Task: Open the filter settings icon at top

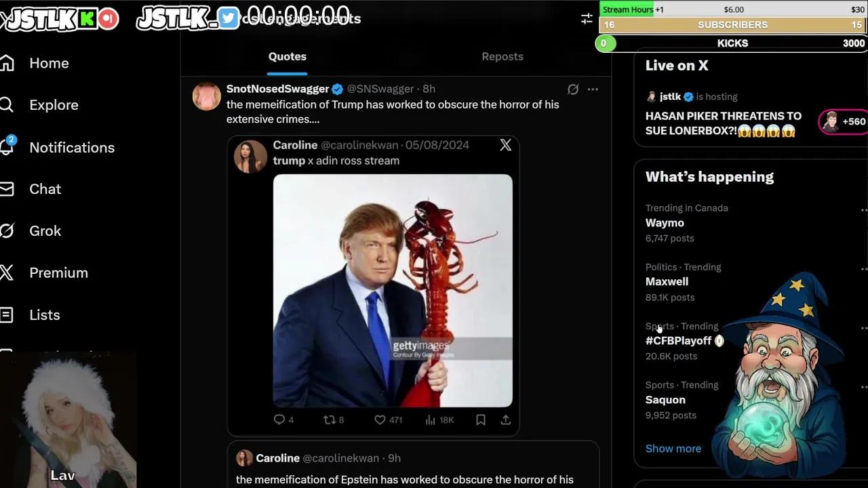Action: tap(587, 19)
